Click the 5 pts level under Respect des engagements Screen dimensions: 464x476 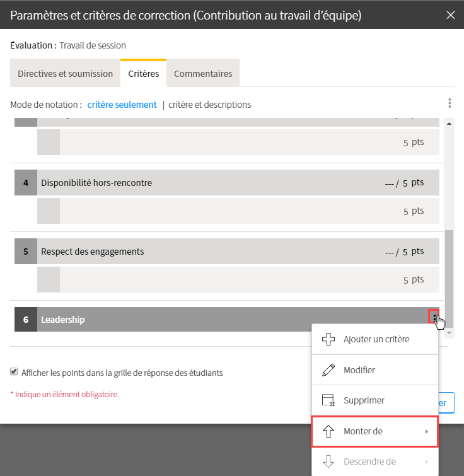pos(238,279)
